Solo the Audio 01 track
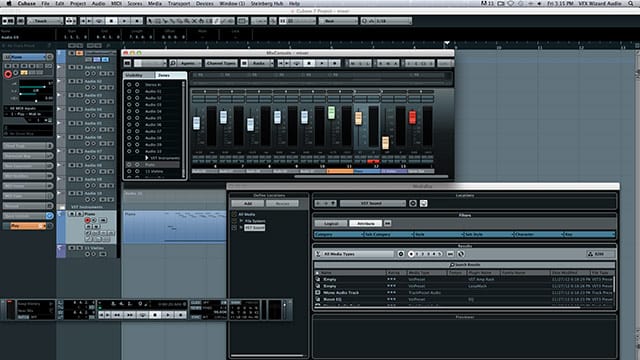This screenshot has width=640, height=360. pyautogui.click(x=79, y=67)
